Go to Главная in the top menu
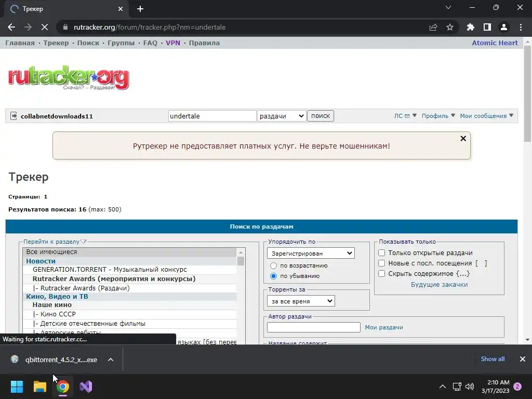This screenshot has width=532, height=399. coord(20,43)
